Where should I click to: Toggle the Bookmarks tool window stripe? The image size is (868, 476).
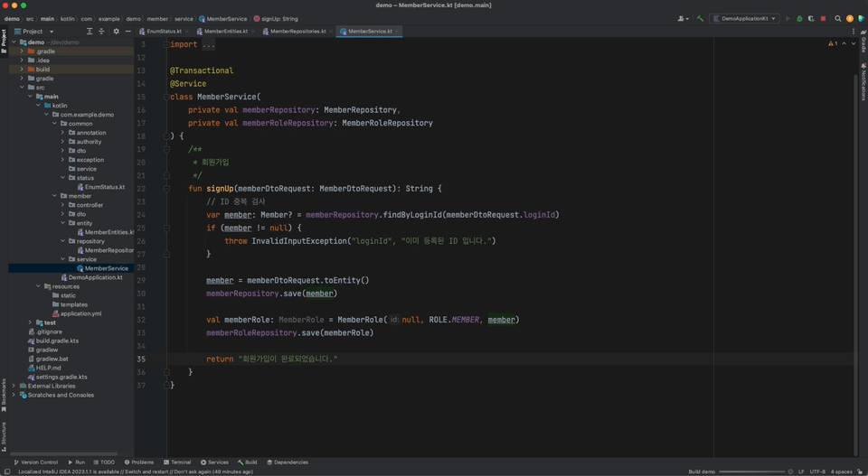[4, 394]
